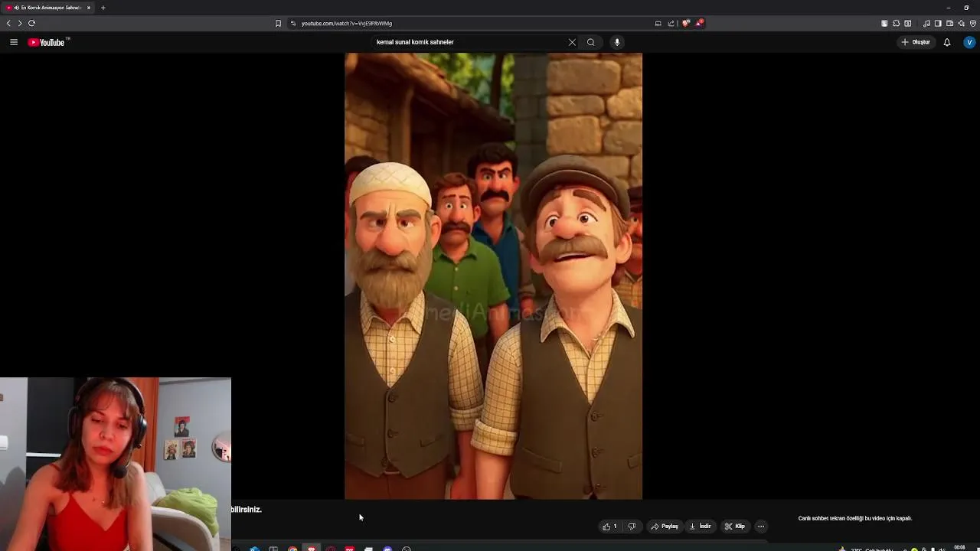Download the video with İndir
The height and width of the screenshot is (551, 980).
[701, 527]
